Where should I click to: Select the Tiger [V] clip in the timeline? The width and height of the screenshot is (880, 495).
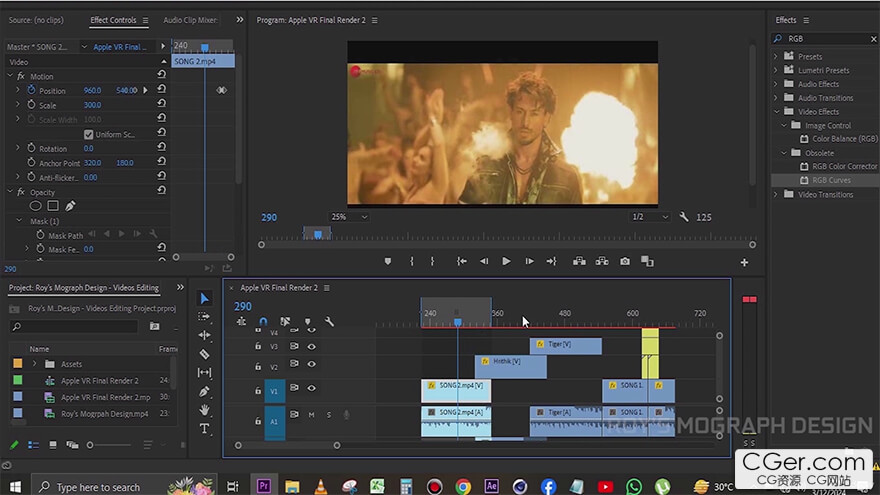coord(566,346)
